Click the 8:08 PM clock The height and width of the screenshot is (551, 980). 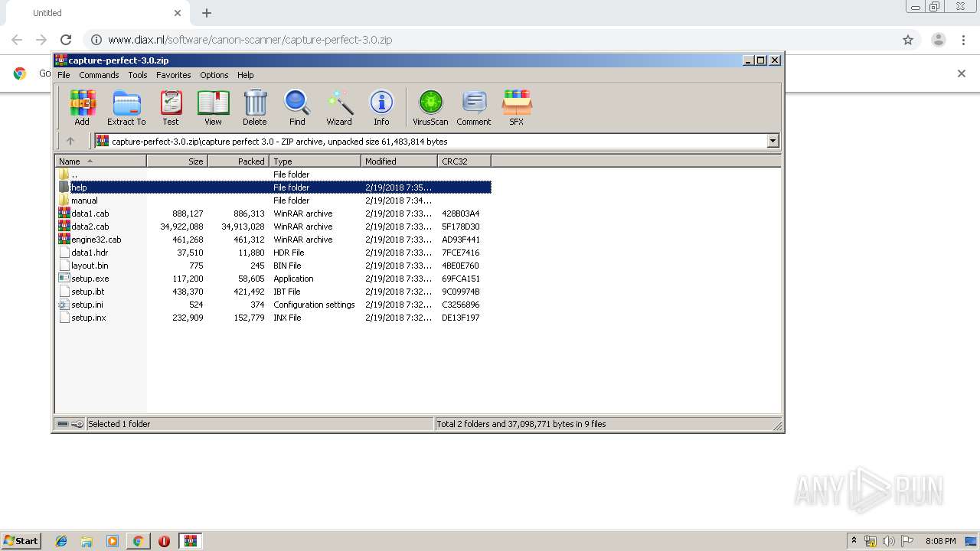[940, 541]
